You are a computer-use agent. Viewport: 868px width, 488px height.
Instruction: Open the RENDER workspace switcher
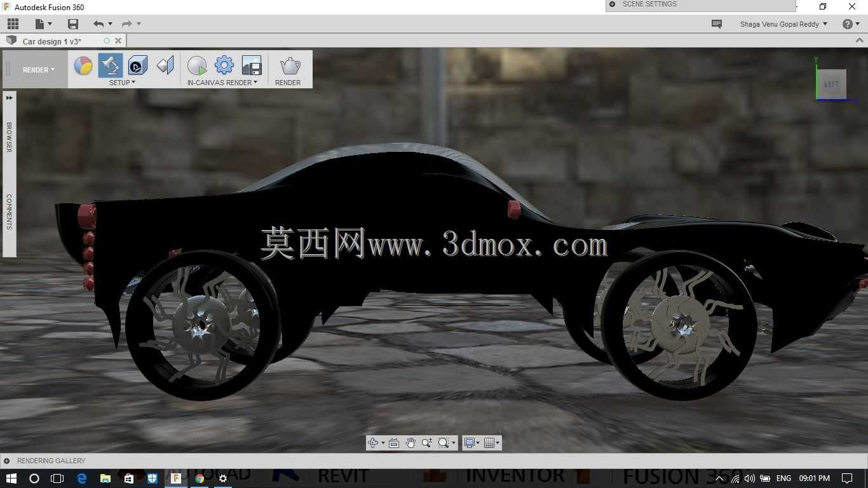(x=39, y=70)
